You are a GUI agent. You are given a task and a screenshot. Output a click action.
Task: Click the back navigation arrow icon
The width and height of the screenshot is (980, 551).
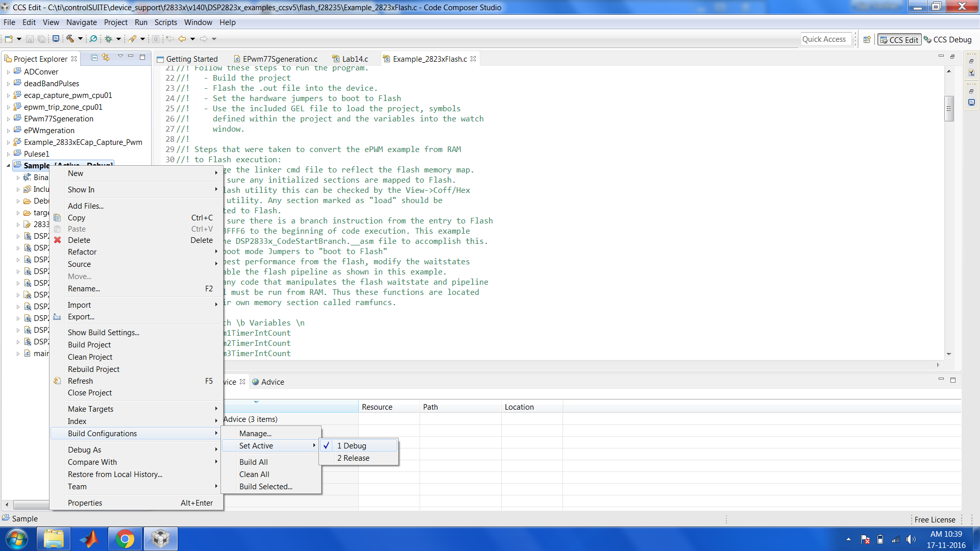point(182,39)
